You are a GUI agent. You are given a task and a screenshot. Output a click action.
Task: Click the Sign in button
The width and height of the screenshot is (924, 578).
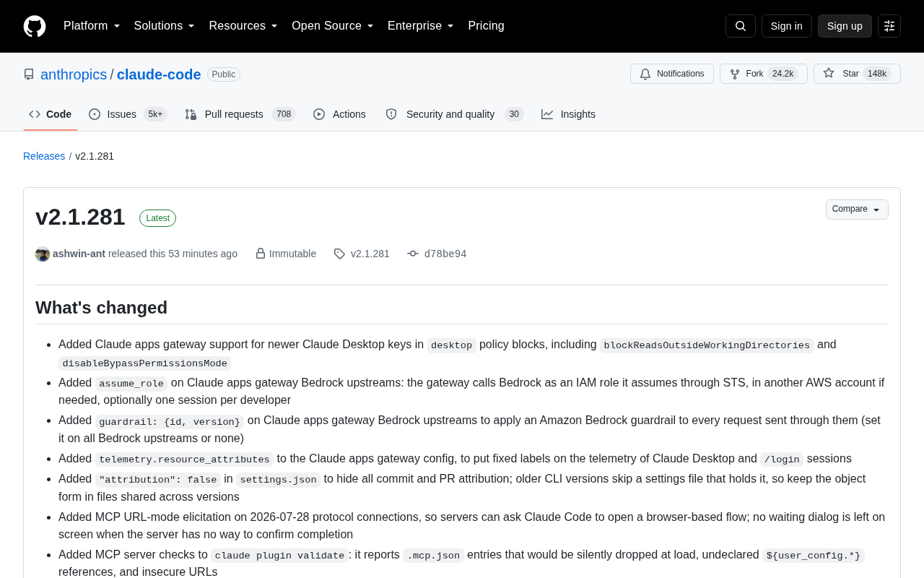click(787, 26)
